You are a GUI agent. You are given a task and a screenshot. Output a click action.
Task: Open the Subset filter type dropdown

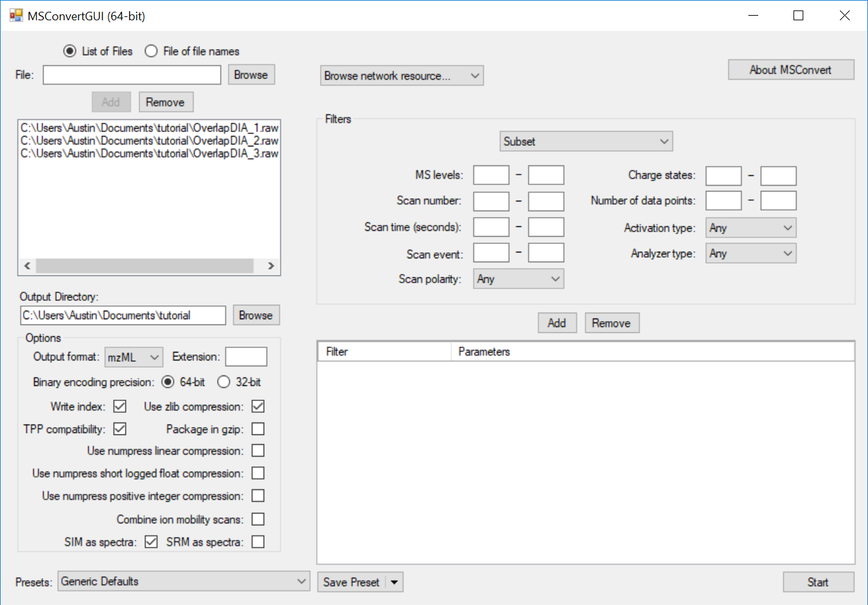pos(586,141)
